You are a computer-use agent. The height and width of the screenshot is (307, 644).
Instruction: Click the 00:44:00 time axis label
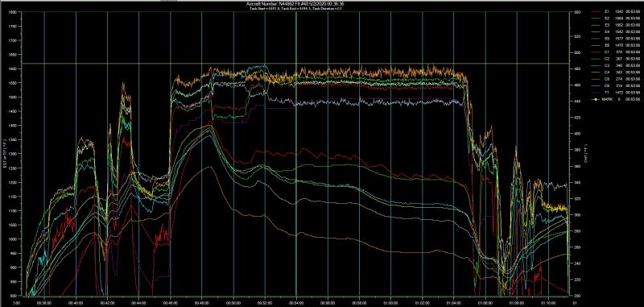click(138, 302)
